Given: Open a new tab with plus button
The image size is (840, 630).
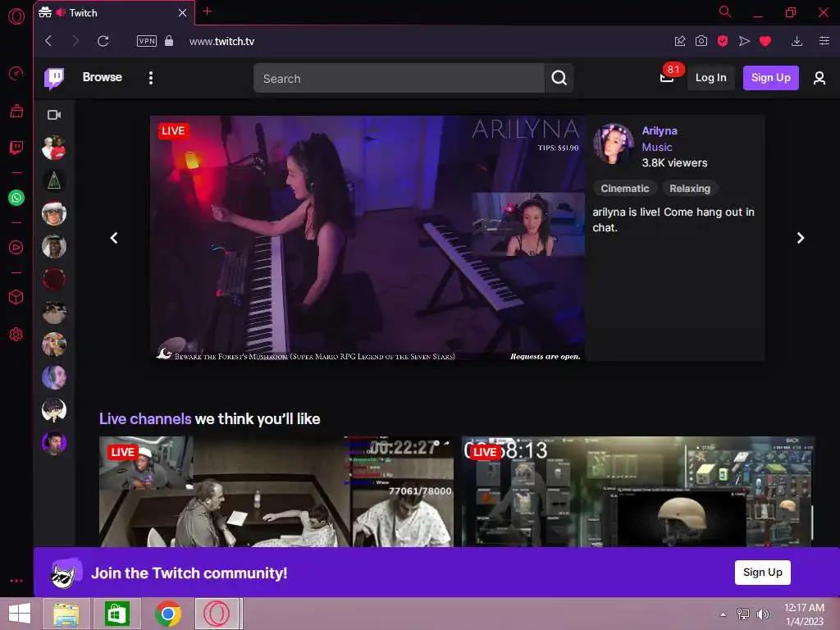Looking at the screenshot, I should click(x=208, y=11).
